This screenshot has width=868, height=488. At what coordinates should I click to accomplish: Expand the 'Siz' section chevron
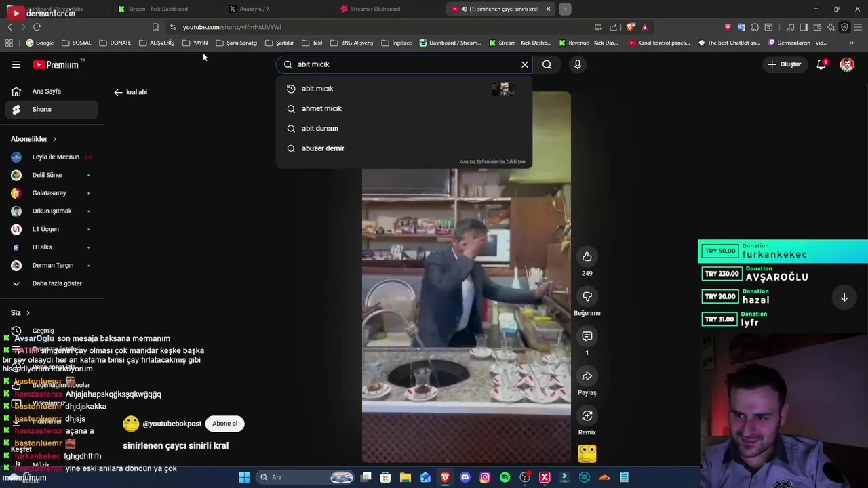click(x=28, y=313)
